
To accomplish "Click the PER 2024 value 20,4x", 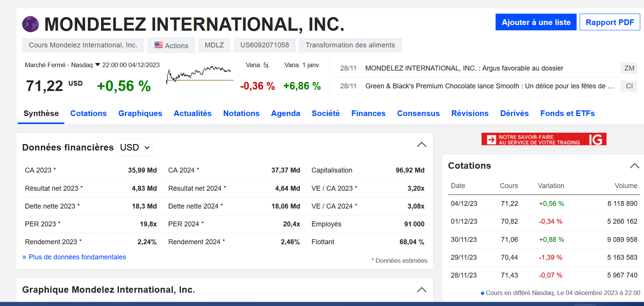I will coord(292,224).
